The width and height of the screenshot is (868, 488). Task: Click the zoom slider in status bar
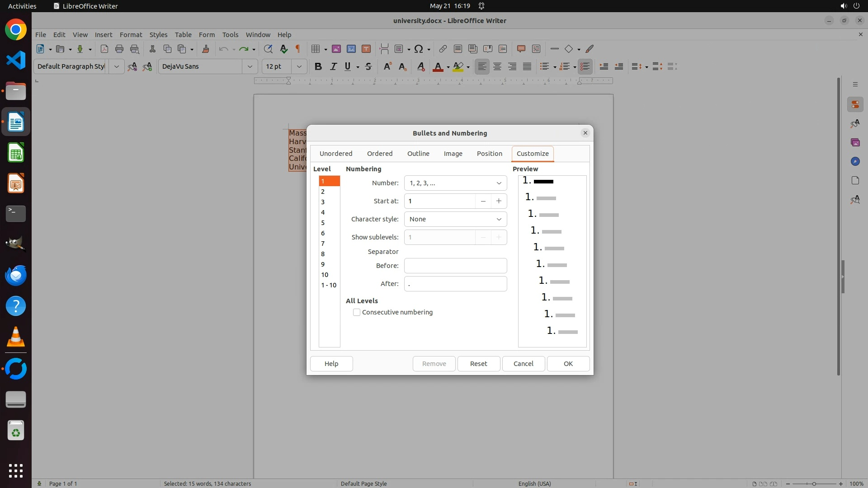point(814,483)
